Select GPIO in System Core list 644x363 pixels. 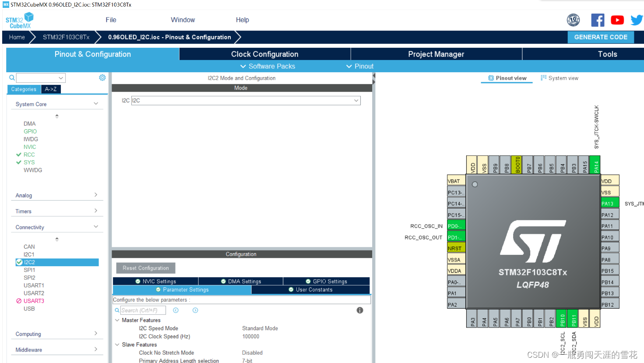[x=30, y=131]
